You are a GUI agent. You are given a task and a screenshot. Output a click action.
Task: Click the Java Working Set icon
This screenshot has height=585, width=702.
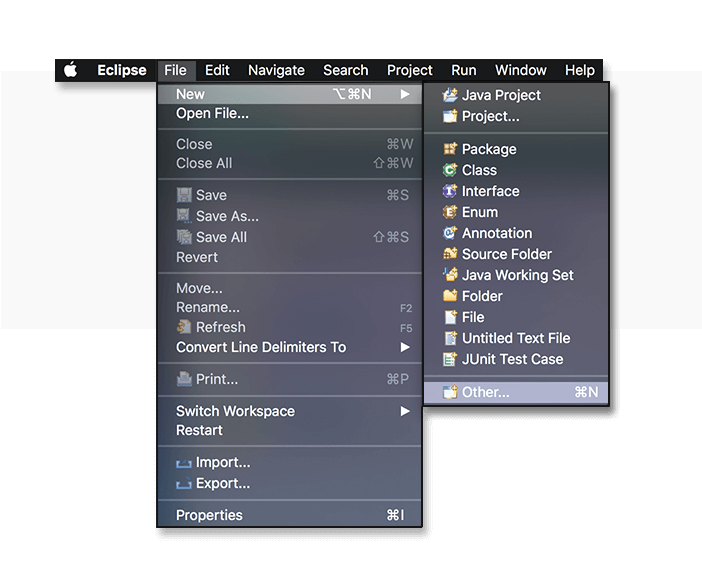pos(450,274)
